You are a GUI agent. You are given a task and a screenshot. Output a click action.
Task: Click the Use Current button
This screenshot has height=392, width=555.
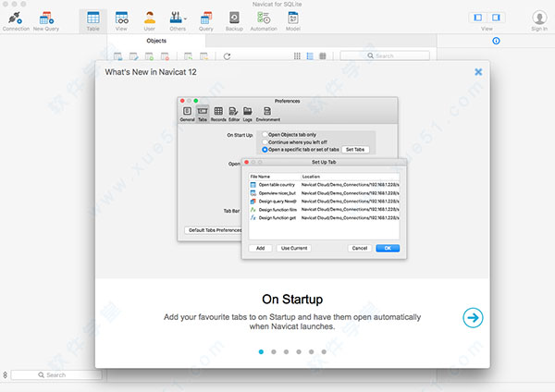pos(294,249)
